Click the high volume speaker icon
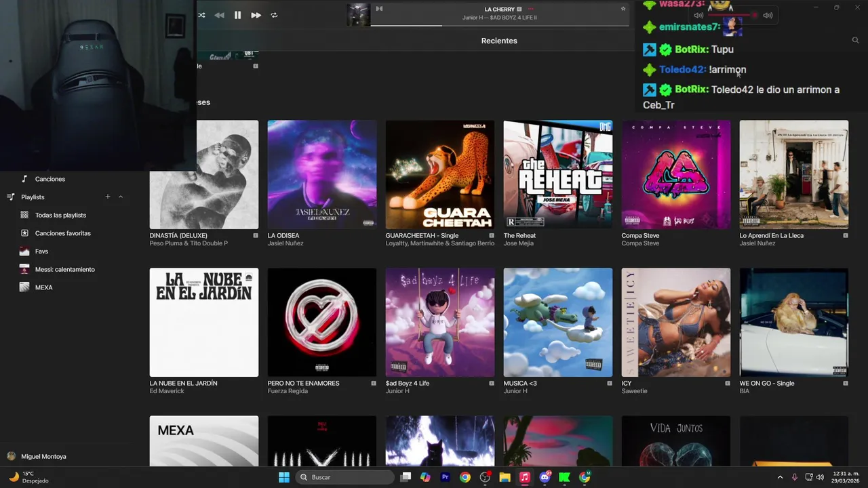This screenshot has width=868, height=488. point(768,15)
